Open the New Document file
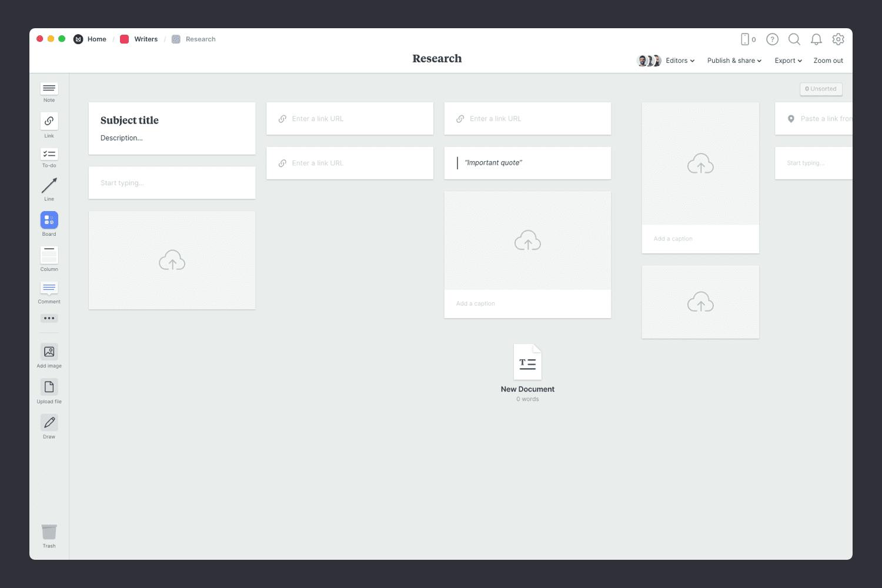This screenshot has height=588, width=882. [x=527, y=363]
